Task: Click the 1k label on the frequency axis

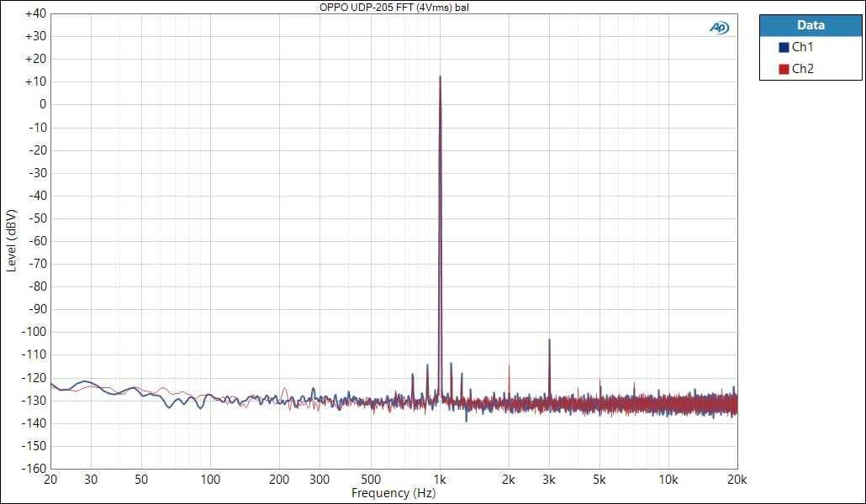Action: point(440,480)
